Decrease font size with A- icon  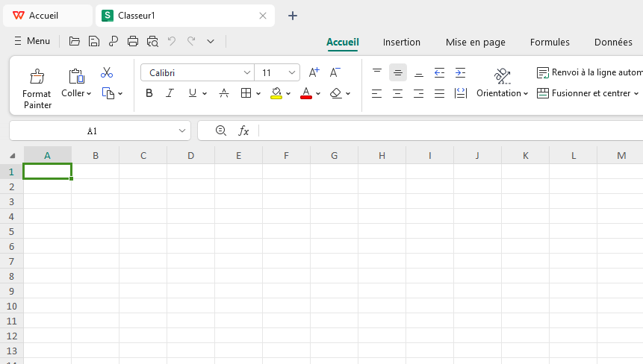point(335,72)
